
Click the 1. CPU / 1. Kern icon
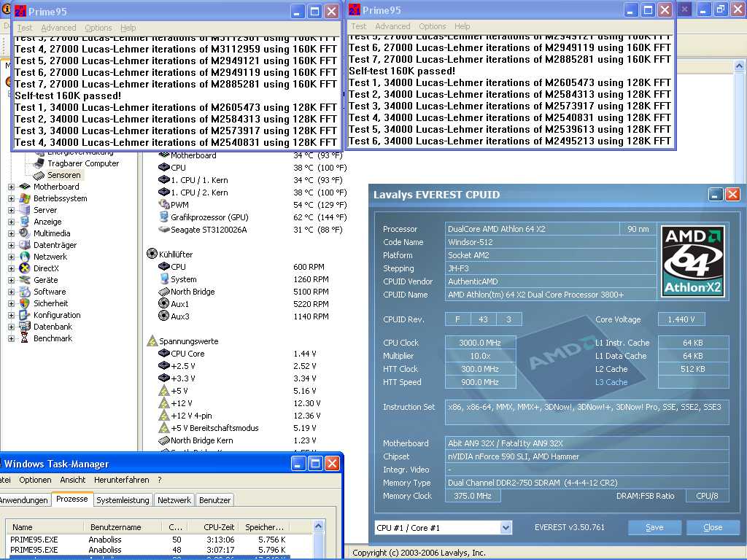pos(164,180)
